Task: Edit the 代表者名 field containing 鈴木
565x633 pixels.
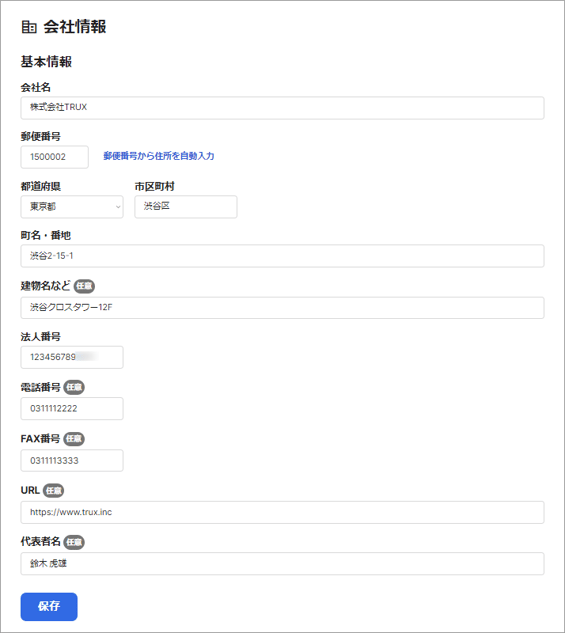Action: [x=282, y=564]
